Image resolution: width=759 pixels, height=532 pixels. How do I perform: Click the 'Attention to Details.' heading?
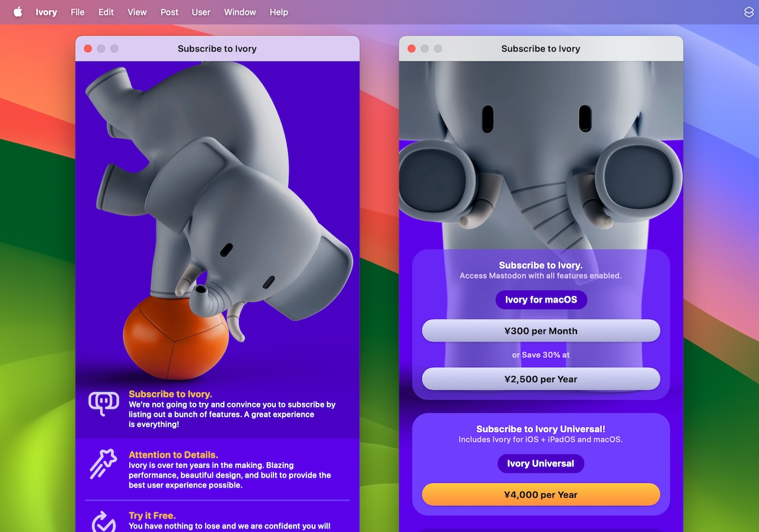click(173, 455)
